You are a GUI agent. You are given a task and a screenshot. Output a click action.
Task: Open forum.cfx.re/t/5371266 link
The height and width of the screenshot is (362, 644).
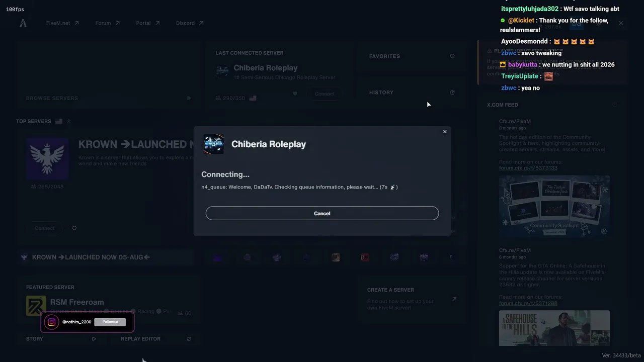tap(528, 304)
